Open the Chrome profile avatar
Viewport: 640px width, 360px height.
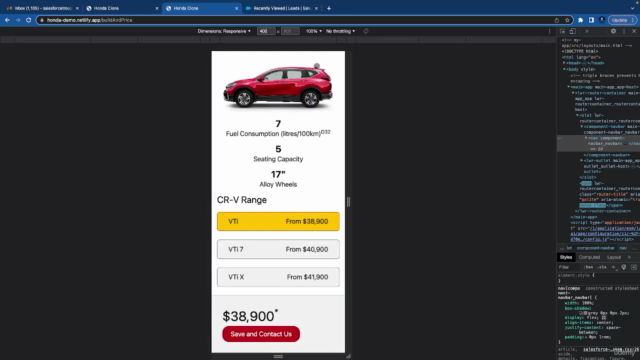tap(602, 20)
